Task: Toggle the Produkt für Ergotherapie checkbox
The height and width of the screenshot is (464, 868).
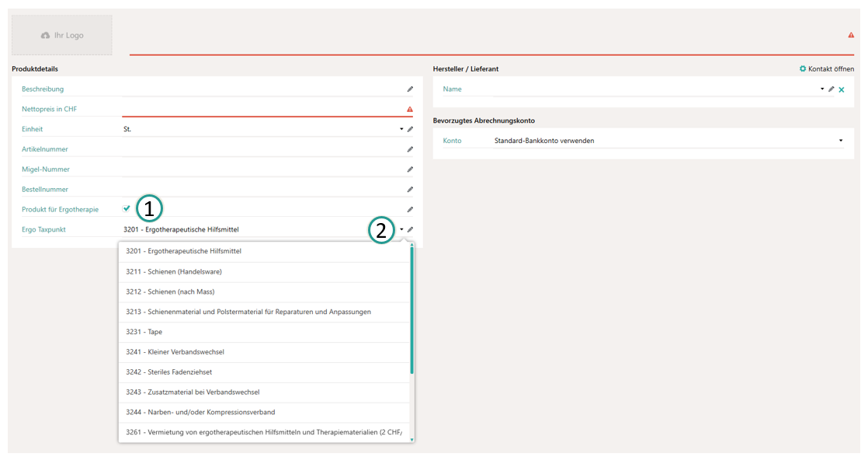Action: [127, 208]
